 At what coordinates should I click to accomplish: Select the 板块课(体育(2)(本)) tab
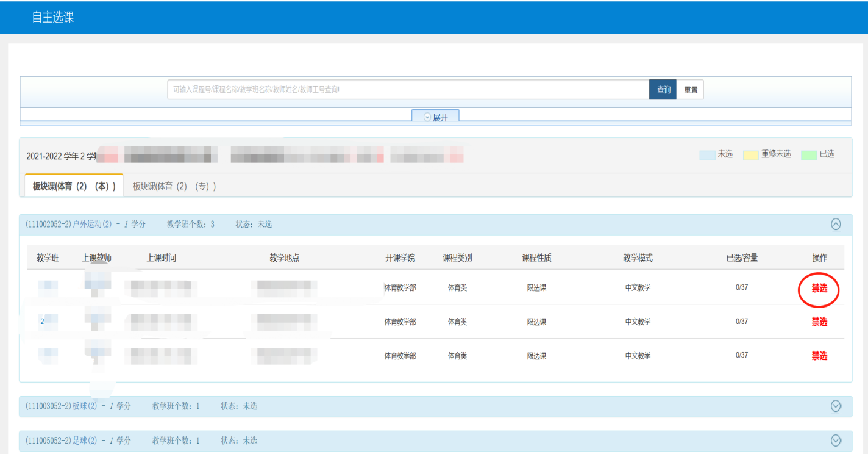74,186
